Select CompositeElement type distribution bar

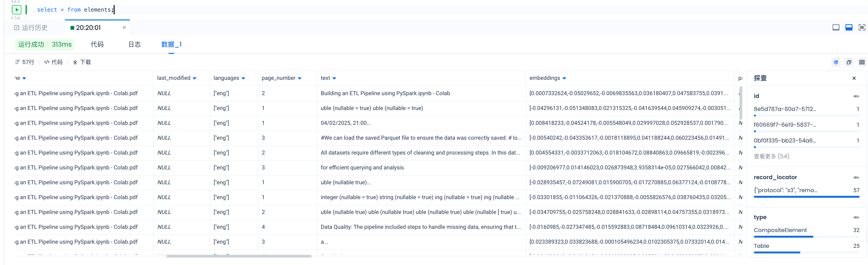click(x=783, y=236)
